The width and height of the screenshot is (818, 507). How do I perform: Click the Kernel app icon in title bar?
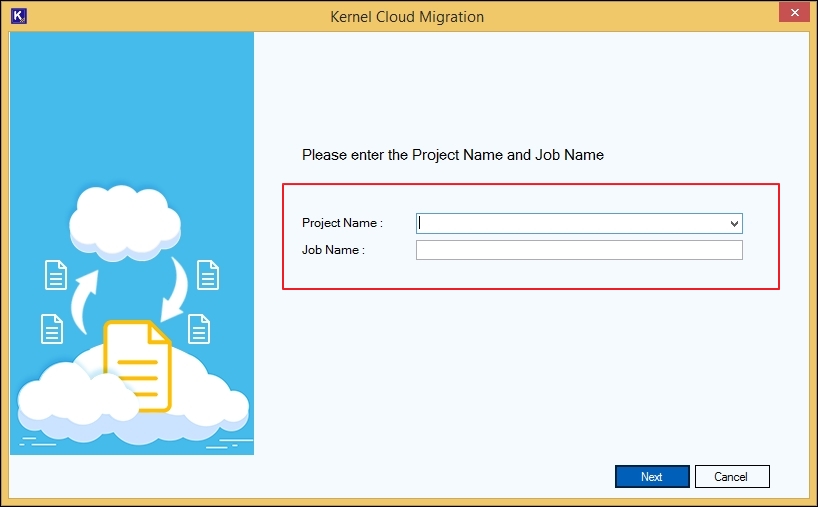coord(19,16)
